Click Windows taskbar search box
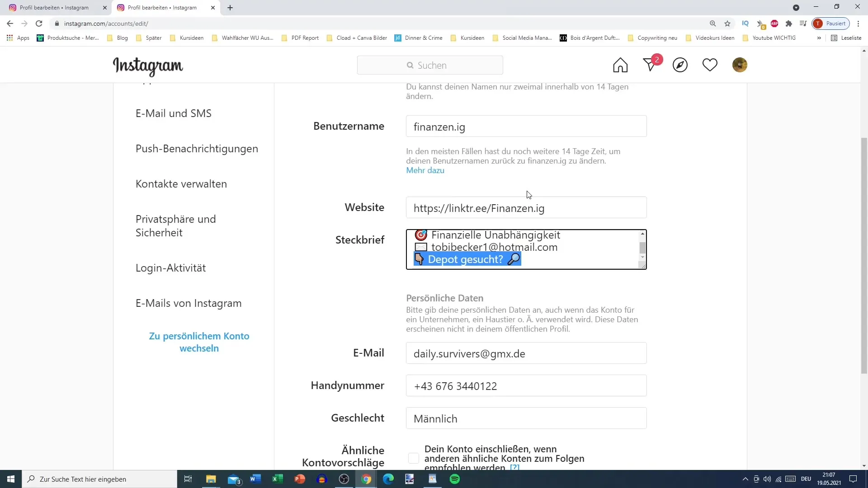868x488 pixels. (x=99, y=479)
